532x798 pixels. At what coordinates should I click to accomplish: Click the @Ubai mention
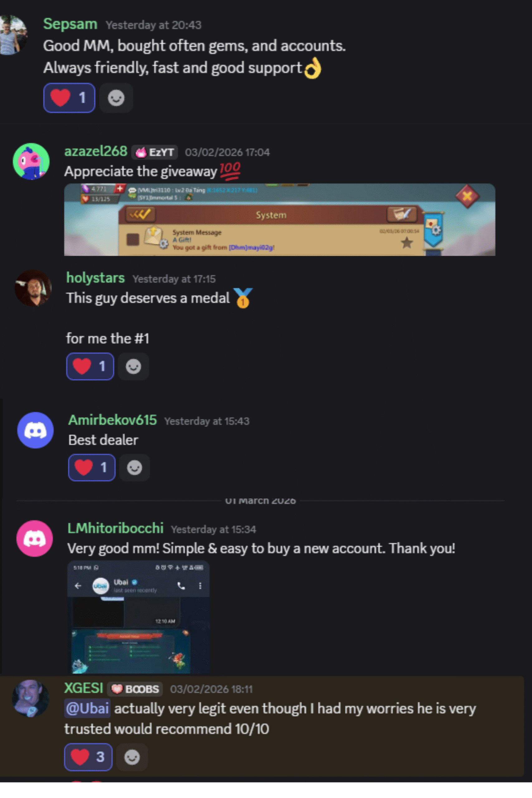(x=87, y=709)
